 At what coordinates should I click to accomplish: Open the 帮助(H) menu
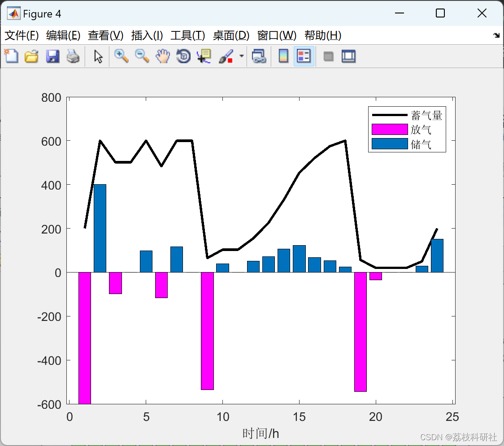(323, 35)
